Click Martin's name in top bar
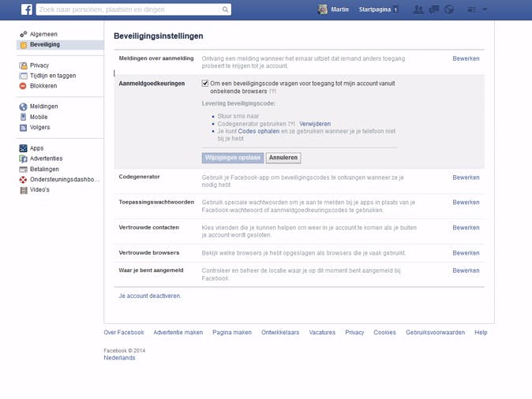The image size is (532, 399). [x=340, y=9]
